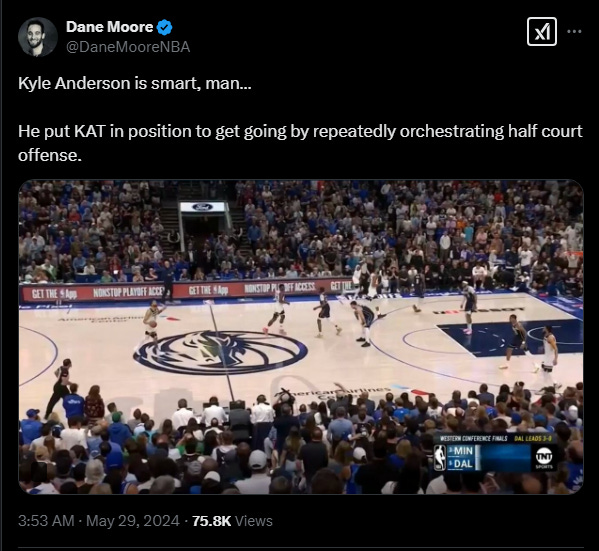Open the May 29, 2024 date link
599x551 pixels.
[x=133, y=521]
